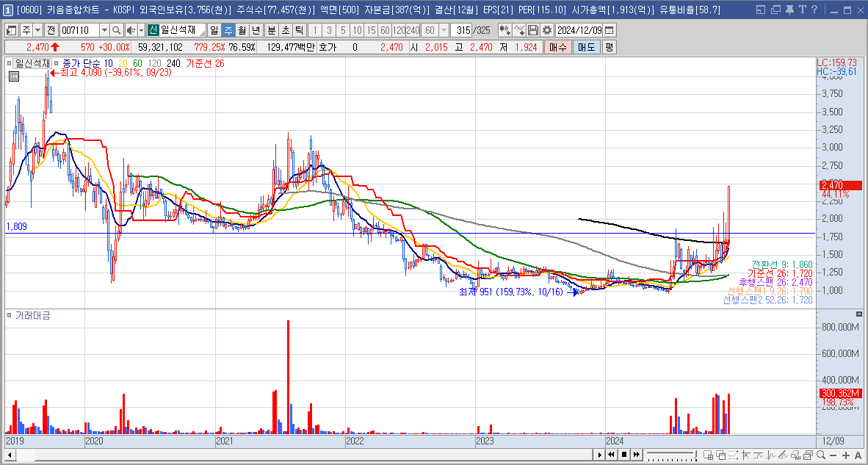Click the stock code field 007110
Viewport: 868px width, 465px height.
coord(79,30)
